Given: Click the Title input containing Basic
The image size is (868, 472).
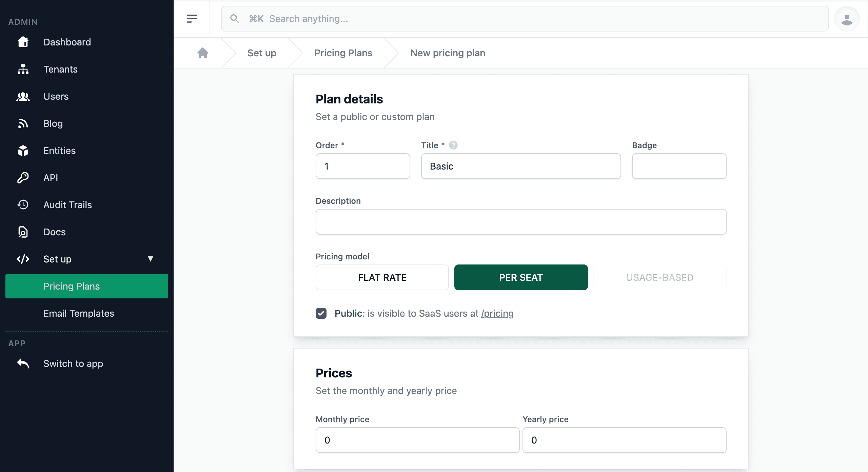Looking at the screenshot, I should (521, 166).
